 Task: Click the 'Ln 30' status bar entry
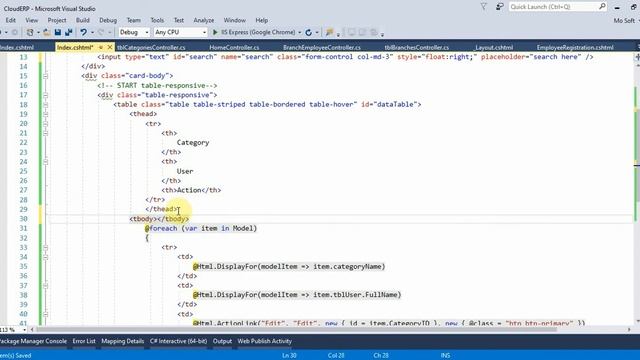click(x=289, y=356)
